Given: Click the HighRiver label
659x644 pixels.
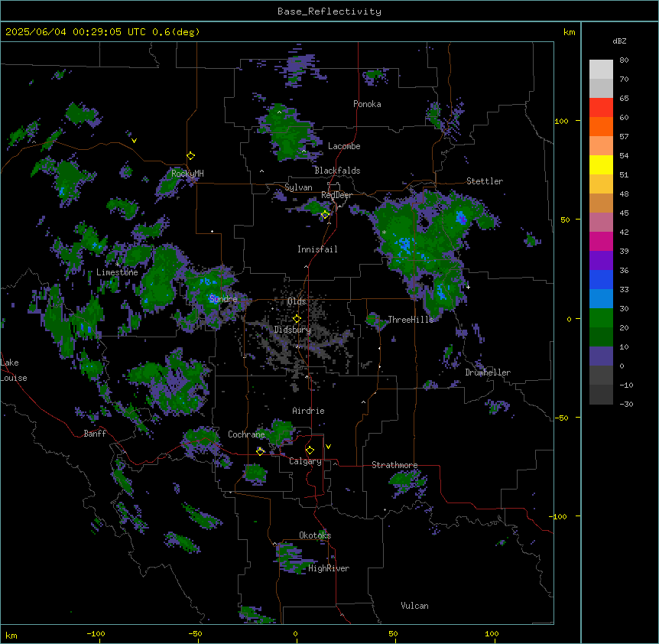Looking at the screenshot, I should point(329,568).
